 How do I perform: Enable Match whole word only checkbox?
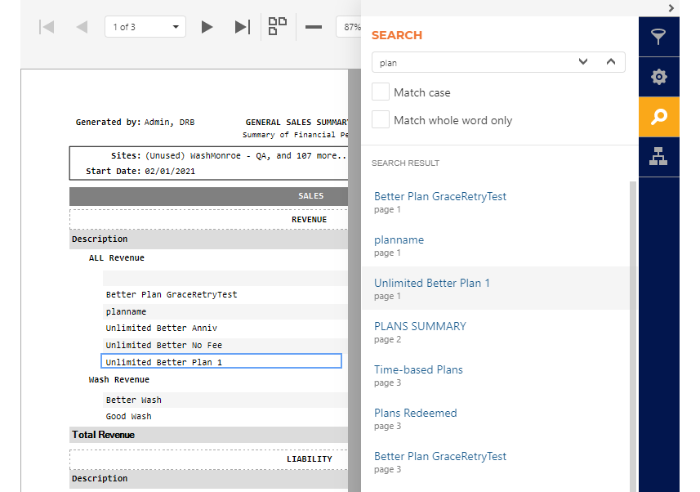pyautogui.click(x=381, y=120)
